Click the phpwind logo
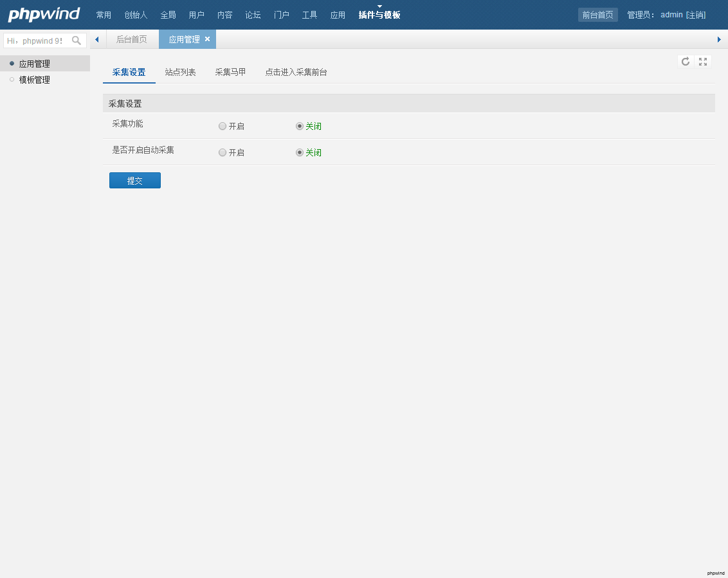Screen dimensions: 728x578 pyautogui.click(x=44, y=14)
